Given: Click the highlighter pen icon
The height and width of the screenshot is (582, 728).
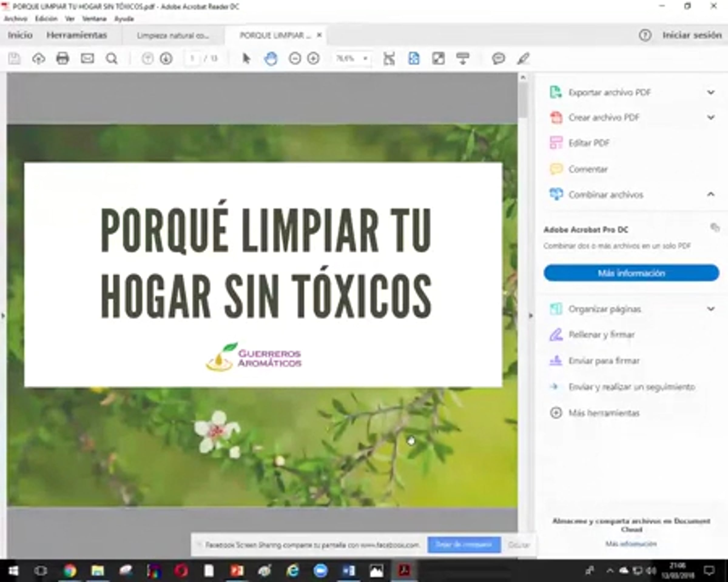Looking at the screenshot, I should (x=523, y=59).
